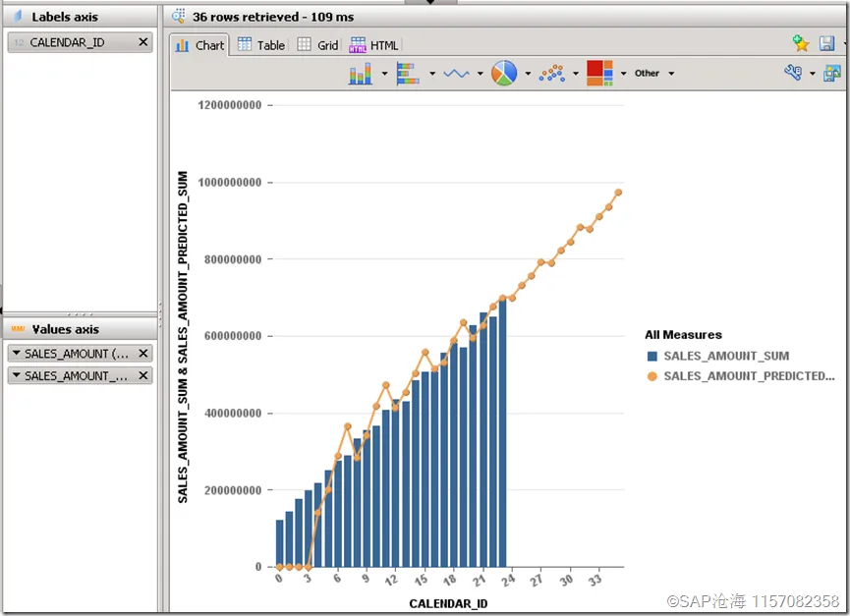This screenshot has height=616, width=850.
Task: Remove SALES_AMOUNT_… from Values axis
Action: 143,375
